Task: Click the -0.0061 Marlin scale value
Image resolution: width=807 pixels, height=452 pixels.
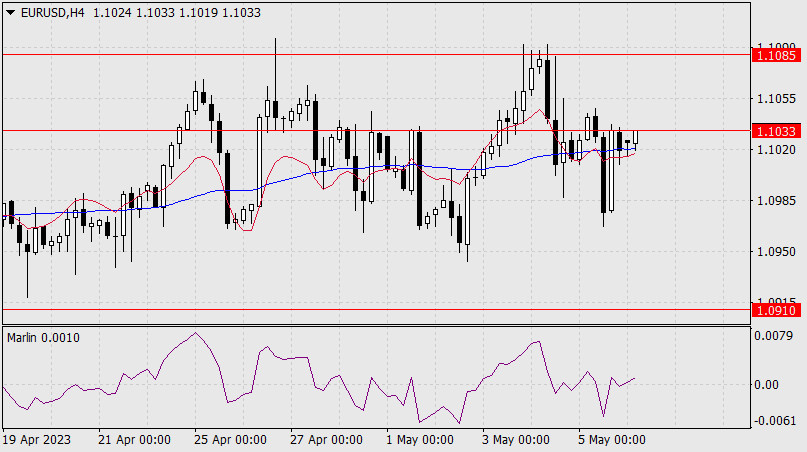Action: pyautogui.click(x=775, y=421)
